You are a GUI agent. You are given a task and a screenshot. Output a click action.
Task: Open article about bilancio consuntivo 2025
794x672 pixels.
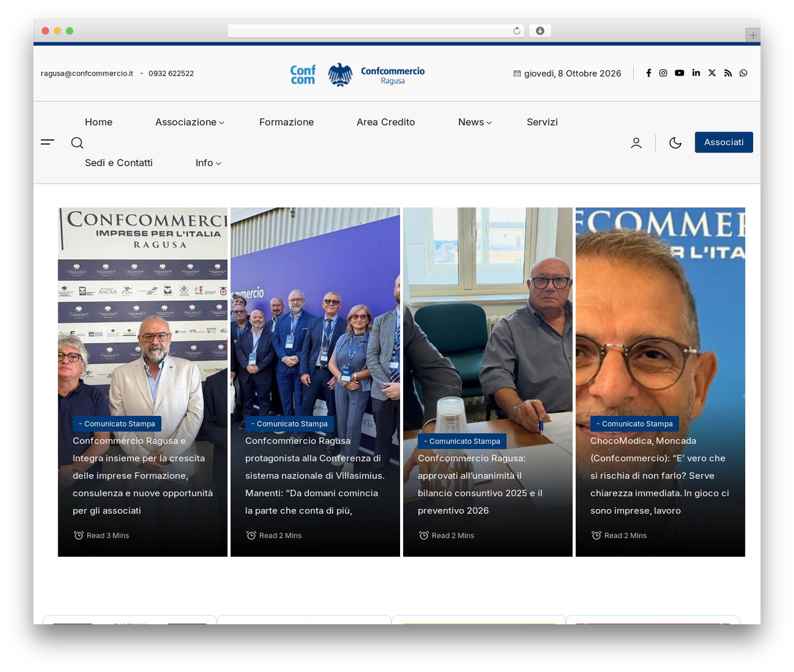[480, 485]
